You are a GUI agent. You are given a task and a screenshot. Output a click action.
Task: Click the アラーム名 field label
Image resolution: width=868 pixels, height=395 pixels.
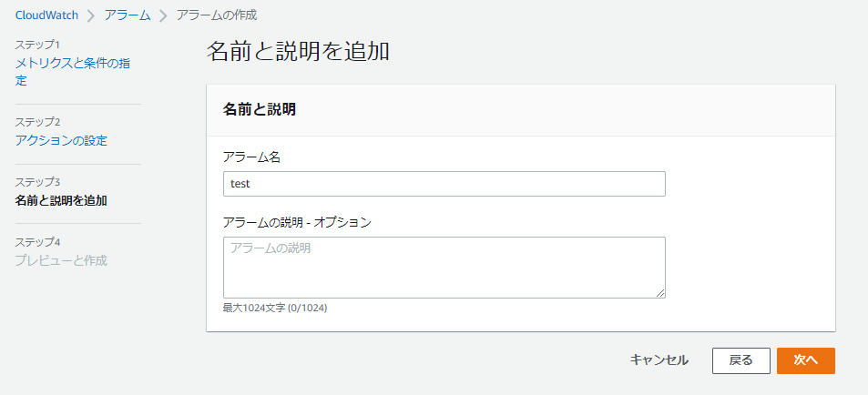(252, 157)
